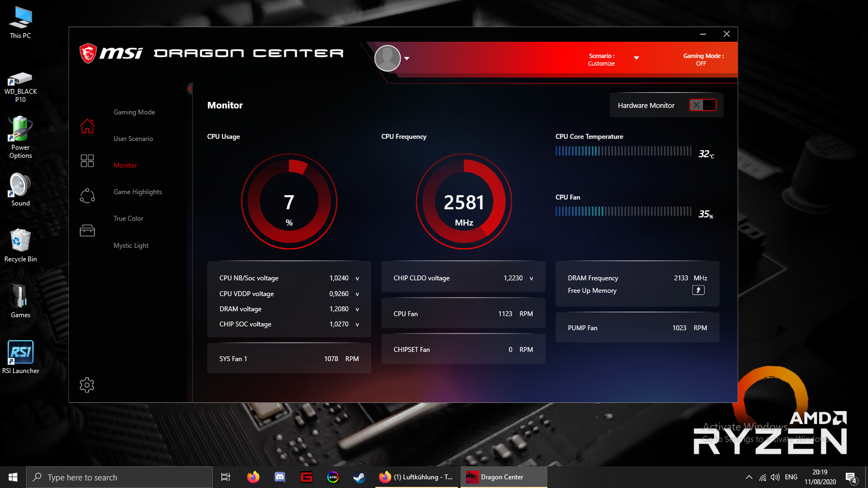Click the MSI Dragon Center logo
The width and height of the screenshot is (868, 488).
tap(212, 53)
